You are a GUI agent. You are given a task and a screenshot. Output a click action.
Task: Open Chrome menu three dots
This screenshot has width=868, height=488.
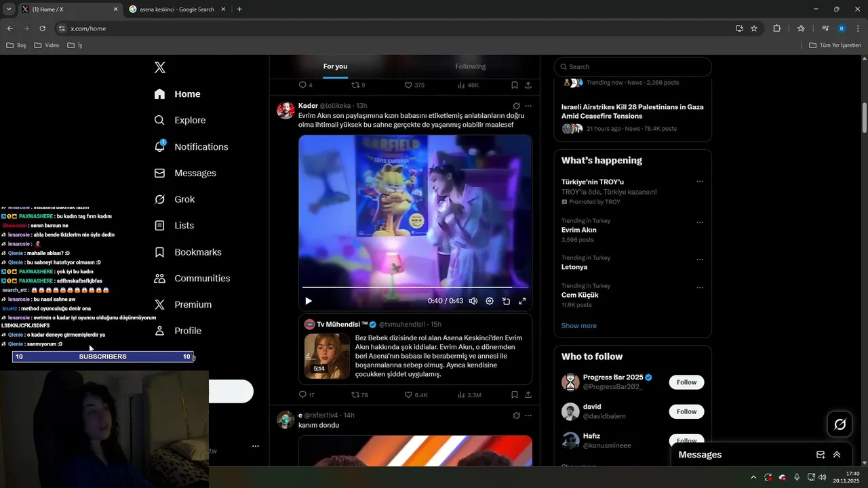[859, 28]
